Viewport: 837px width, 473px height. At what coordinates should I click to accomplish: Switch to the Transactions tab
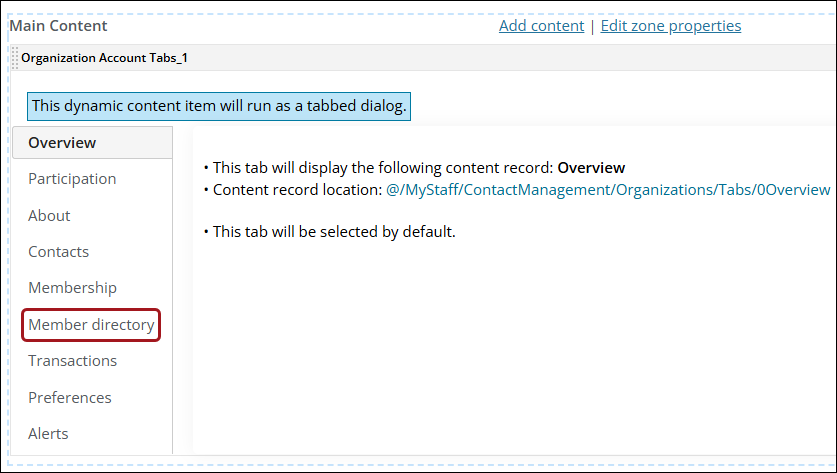tap(72, 361)
